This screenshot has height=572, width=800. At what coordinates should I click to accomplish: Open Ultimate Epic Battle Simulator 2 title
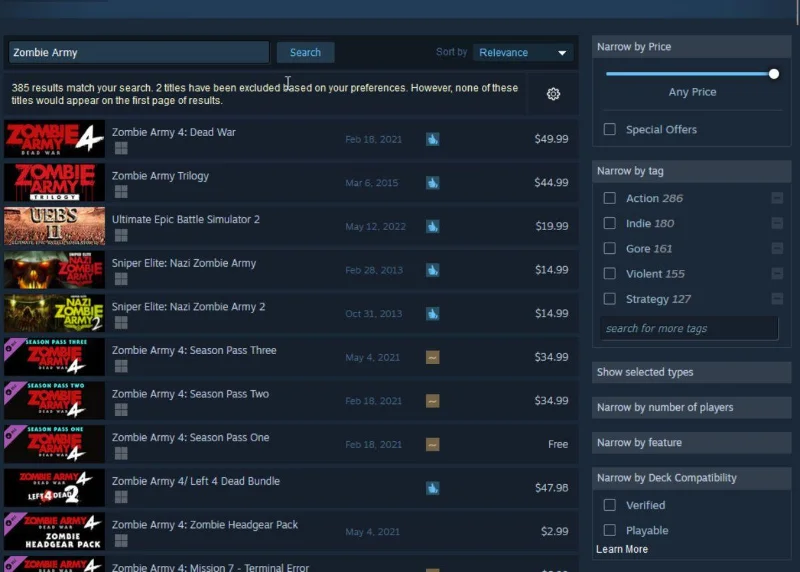186,219
